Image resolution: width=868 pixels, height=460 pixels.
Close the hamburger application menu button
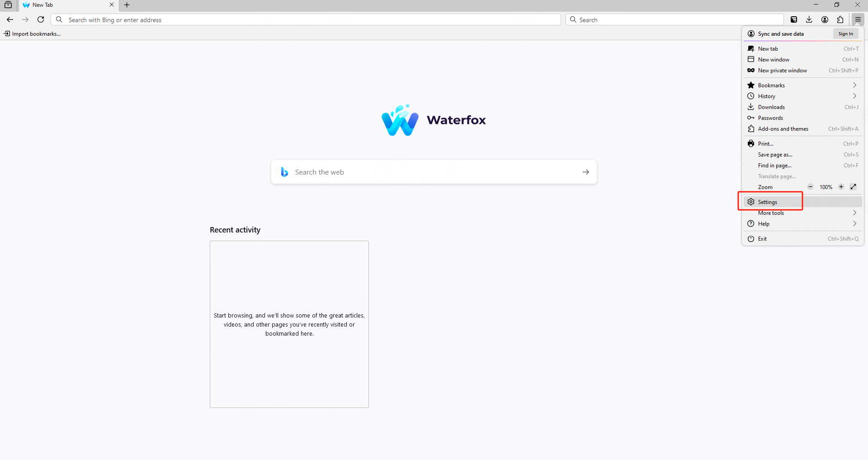tap(858, 19)
